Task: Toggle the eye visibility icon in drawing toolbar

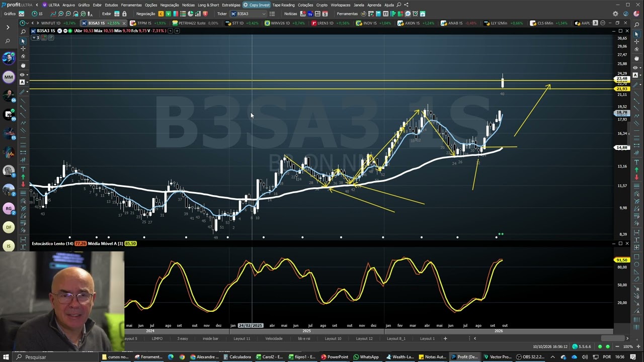Action: [22, 74]
